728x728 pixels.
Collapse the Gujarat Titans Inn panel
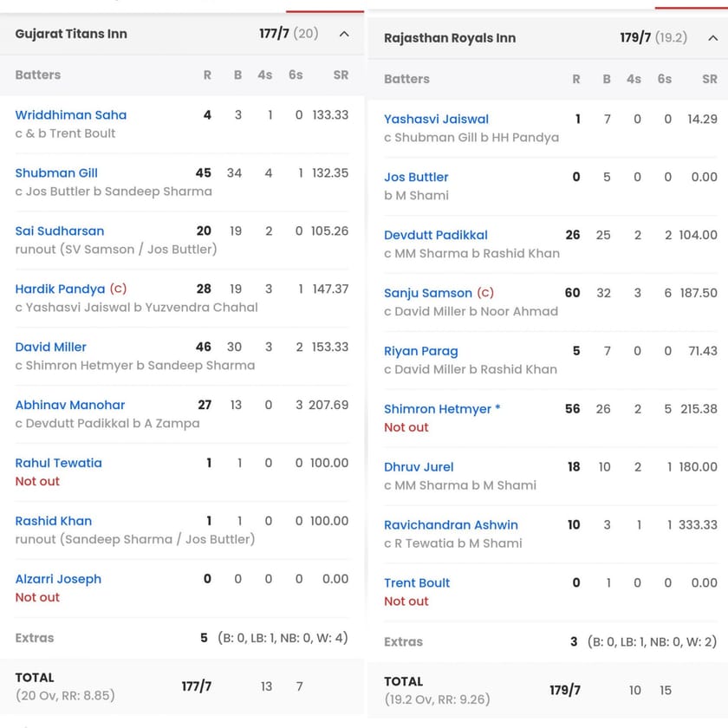(x=344, y=34)
